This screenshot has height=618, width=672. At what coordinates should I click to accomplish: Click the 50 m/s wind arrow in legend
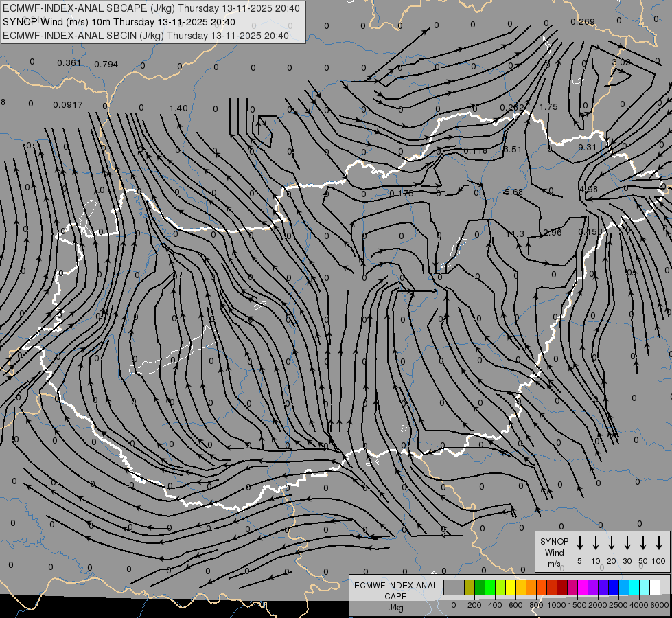tap(643, 543)
